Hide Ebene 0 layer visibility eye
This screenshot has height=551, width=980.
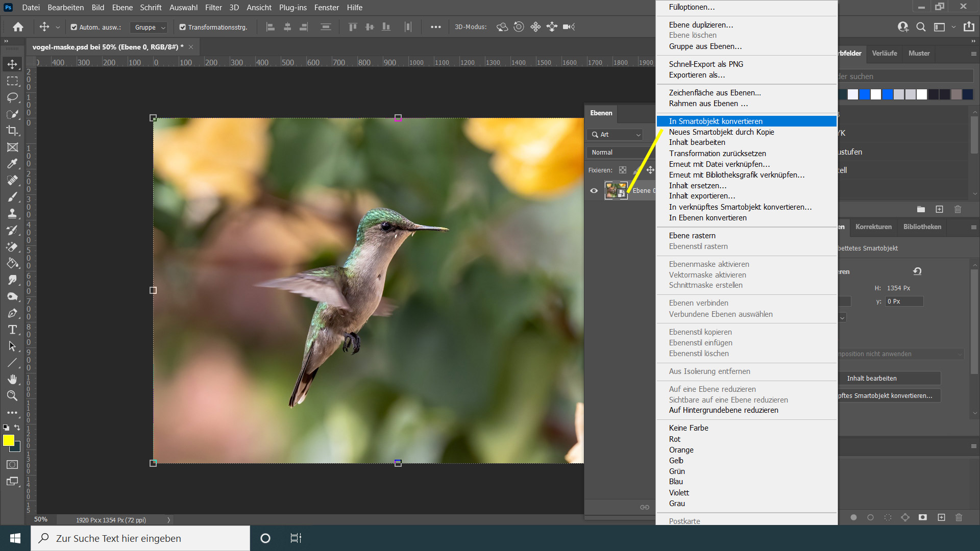point(594,191)
